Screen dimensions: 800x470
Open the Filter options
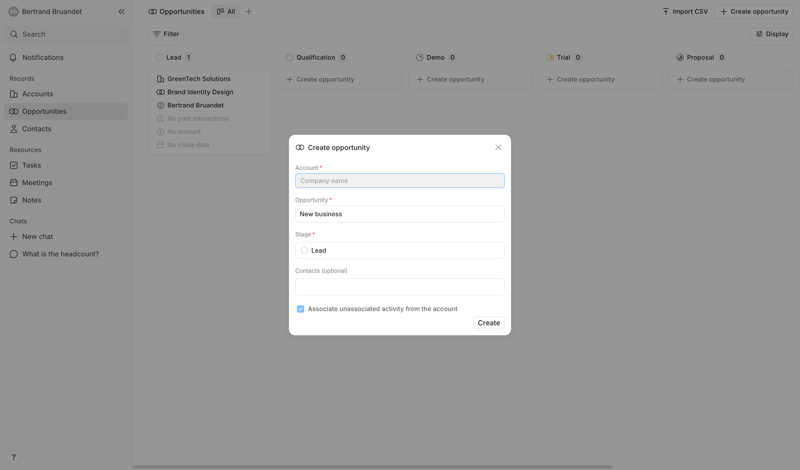[166, 34]
